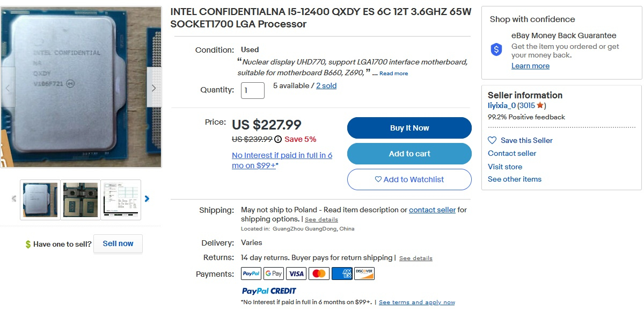The height and width of the screenshot is (309, 644).
Task: Click the info icon beside original price
Action: [278, 139]
